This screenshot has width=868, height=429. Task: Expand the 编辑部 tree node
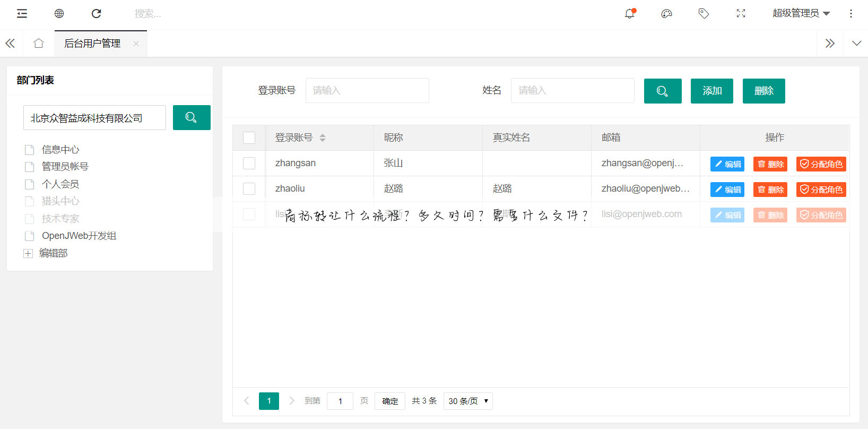pos(28,253)
